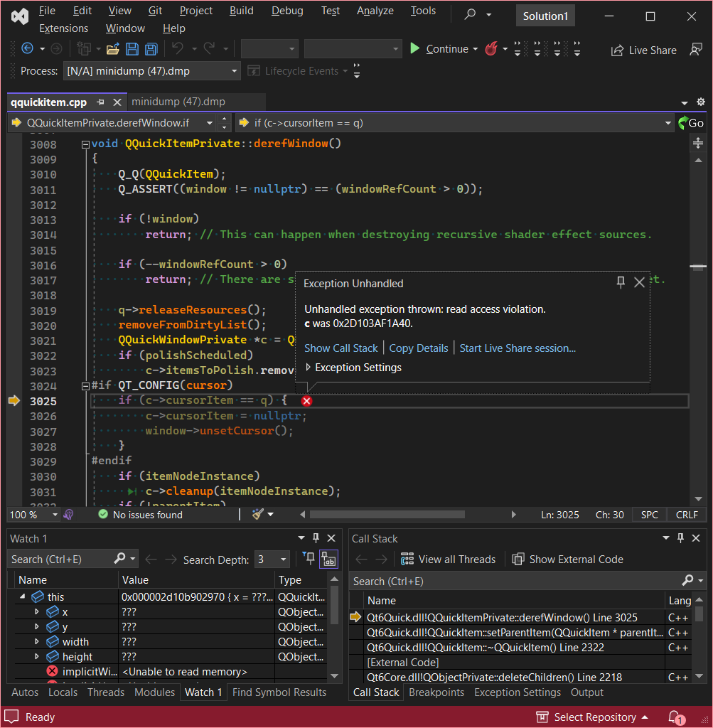Pin the Exception Unhandled popup
The height and width of the screenshot is (728, 713).
tap(621, 282)
